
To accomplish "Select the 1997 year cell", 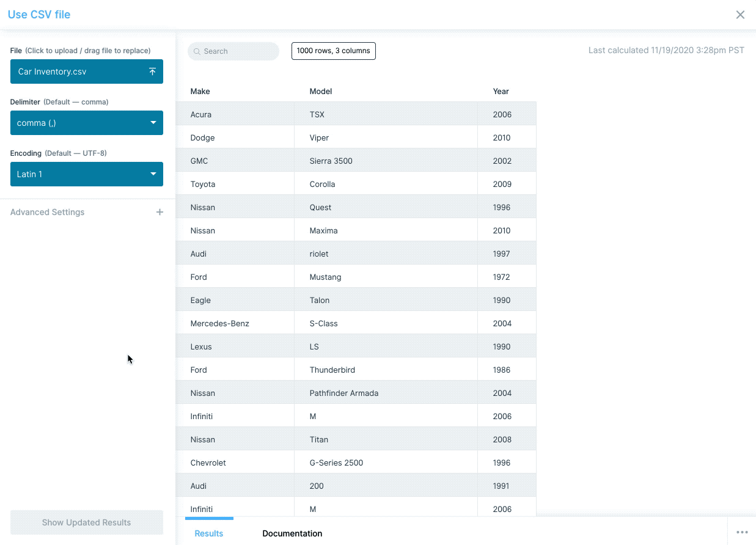I will [x=507, y=254].
